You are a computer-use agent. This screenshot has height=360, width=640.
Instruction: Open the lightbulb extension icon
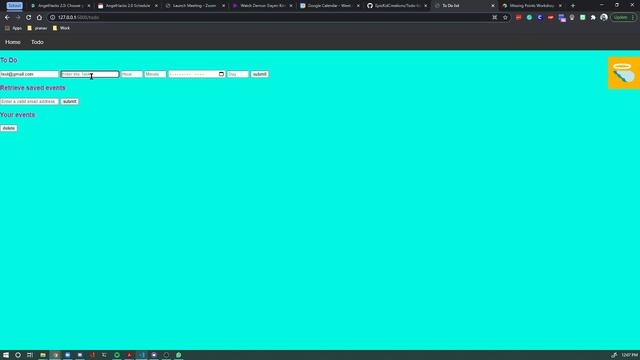[572, 18]
